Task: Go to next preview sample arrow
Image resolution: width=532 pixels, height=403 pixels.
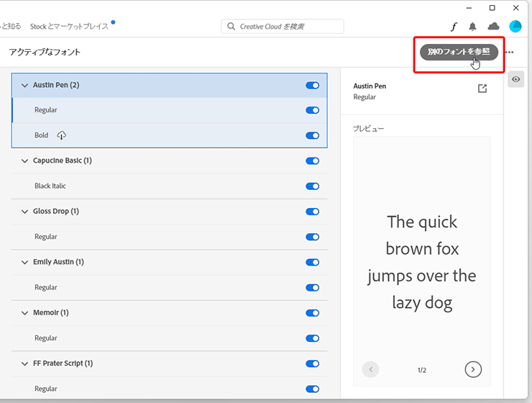Action: coord(472,369)
